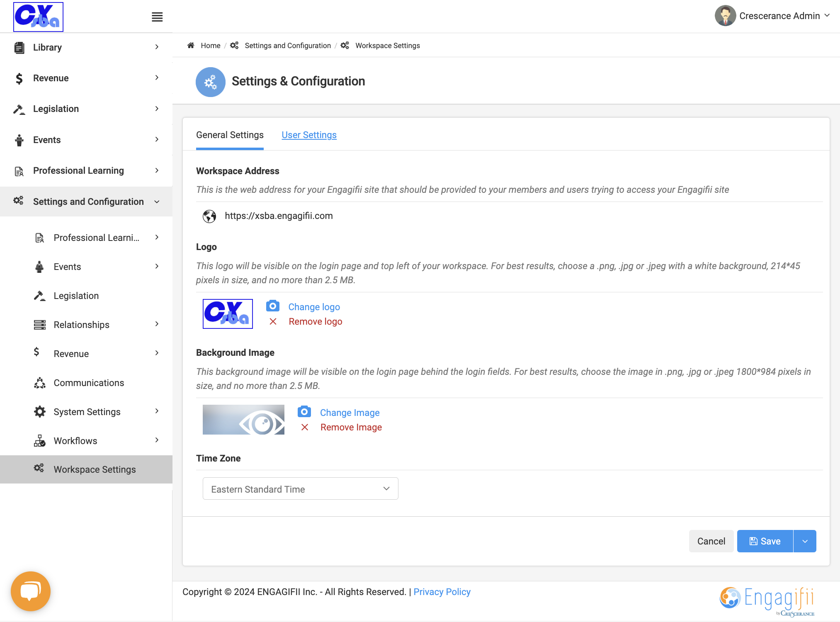Click the globe icon next to workspace URL
Screen dimensions: 840x622
209,216
